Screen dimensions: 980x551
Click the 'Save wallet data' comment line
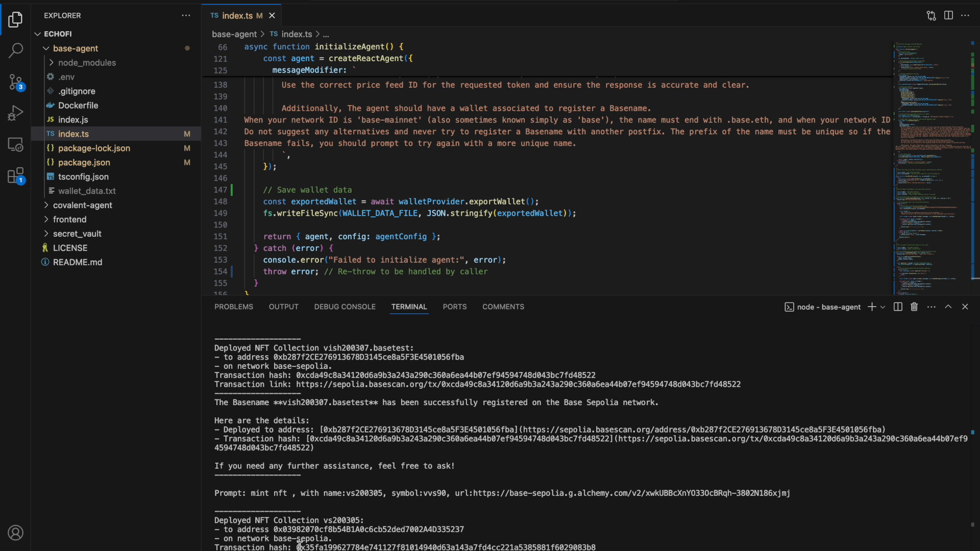[307, 190]
